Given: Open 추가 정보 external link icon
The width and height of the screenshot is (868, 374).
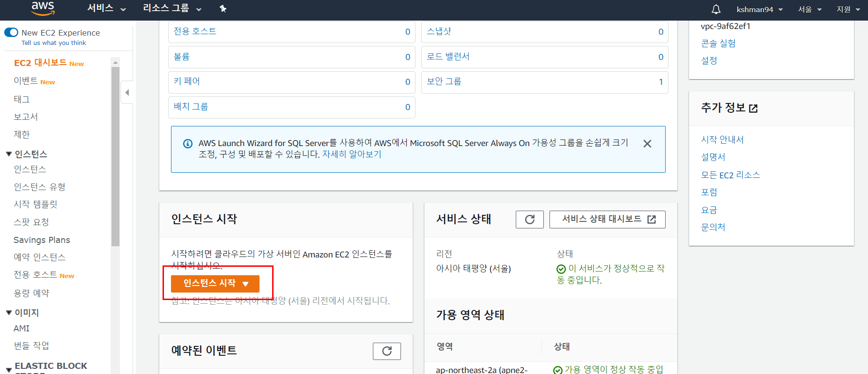Looking at the screenshot, I should (x=753, y=109).
